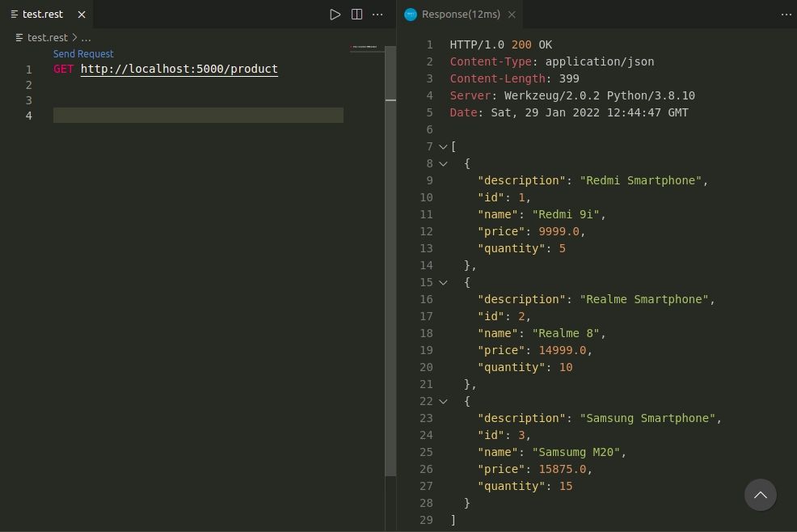
Task: Click the "Redmi Smartphone" description value
Action: coord(640,180)
